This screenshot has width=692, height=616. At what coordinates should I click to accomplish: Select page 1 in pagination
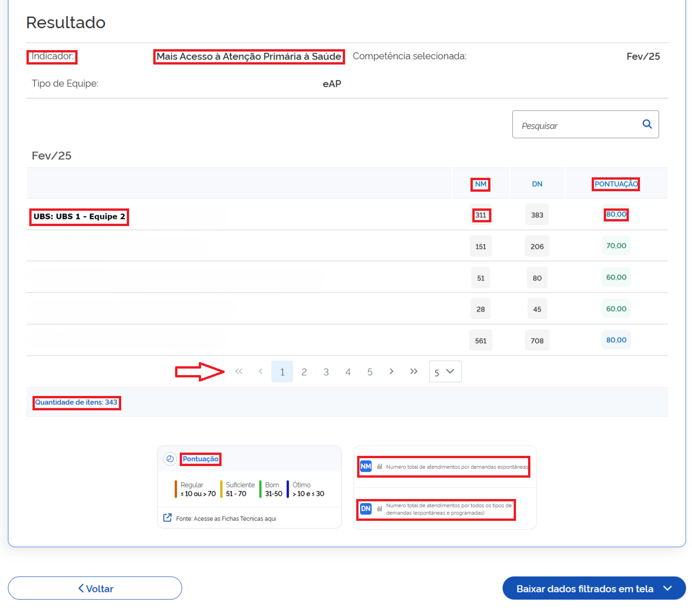click(282, 371)
